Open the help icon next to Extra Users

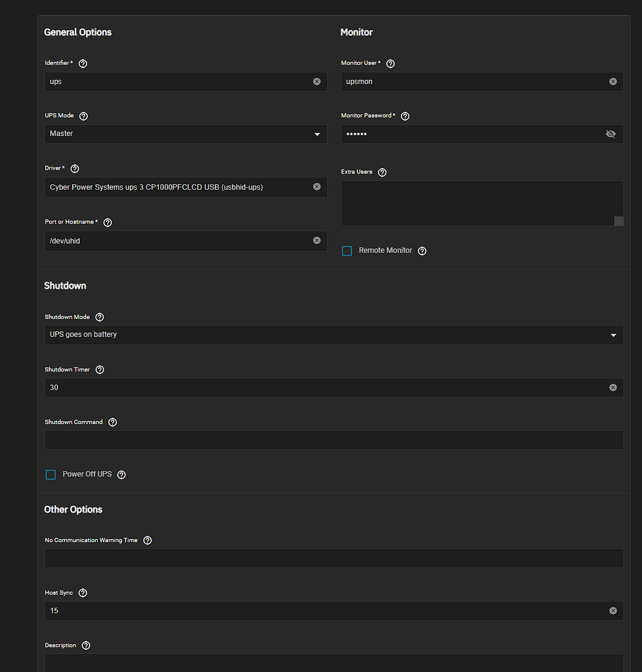tap(382, 172)
